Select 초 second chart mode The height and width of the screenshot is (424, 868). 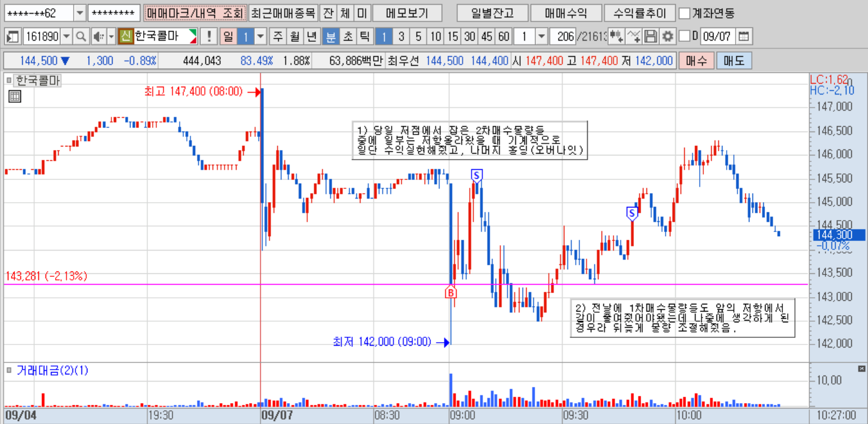point(347,36)
